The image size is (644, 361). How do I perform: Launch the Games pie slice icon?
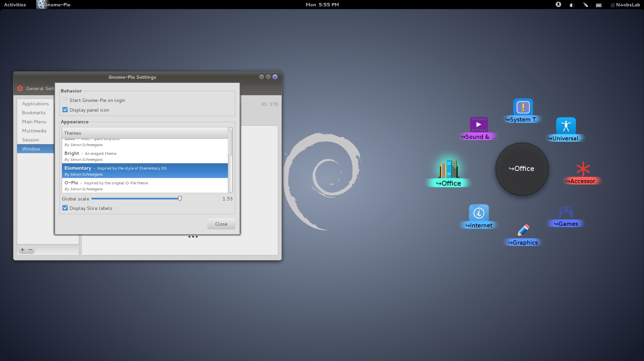(x=566, y=213)
